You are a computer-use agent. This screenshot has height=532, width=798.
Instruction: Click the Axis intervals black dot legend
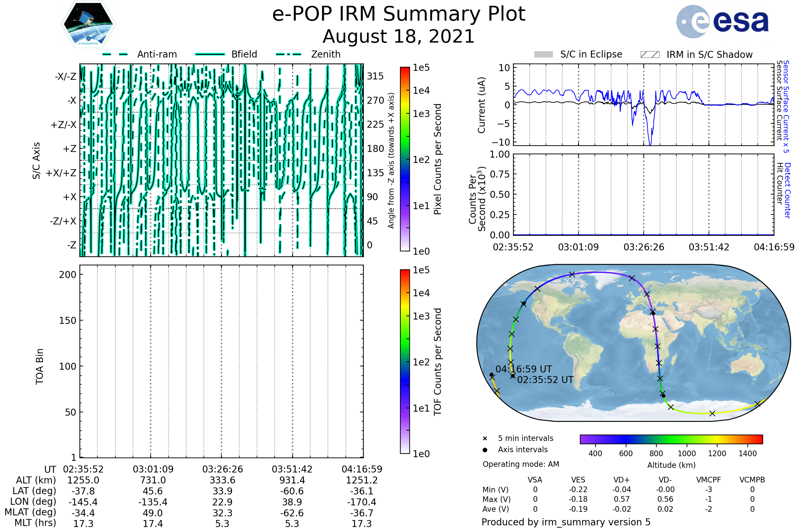pos(485,450)
